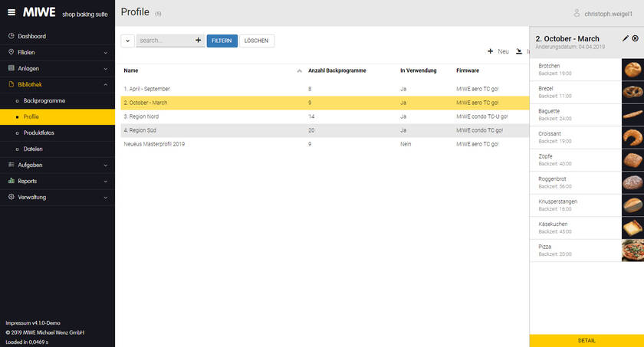
Task: Toggle the hamburger menu sidebar
Action: coord(11,12)
